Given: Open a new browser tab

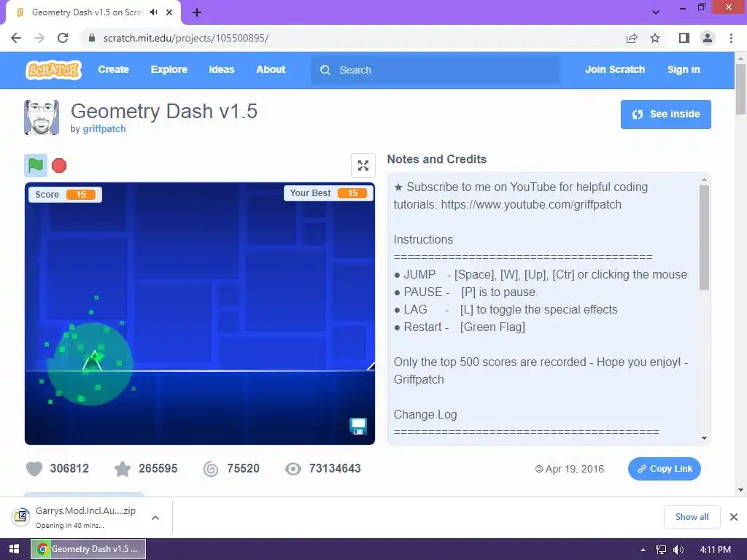Looking at the screenshot, I should pyautogui.click(x=197, y=12).
